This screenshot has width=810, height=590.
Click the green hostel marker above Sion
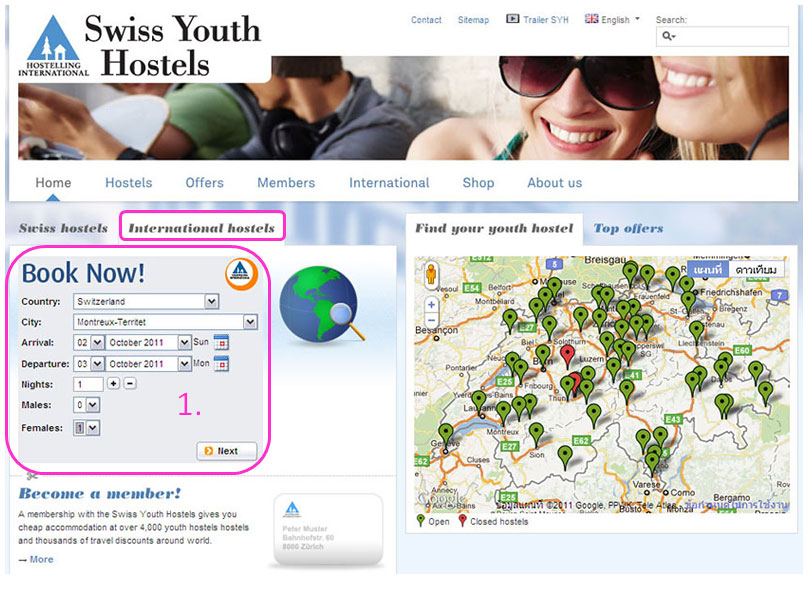pos(536,433)
